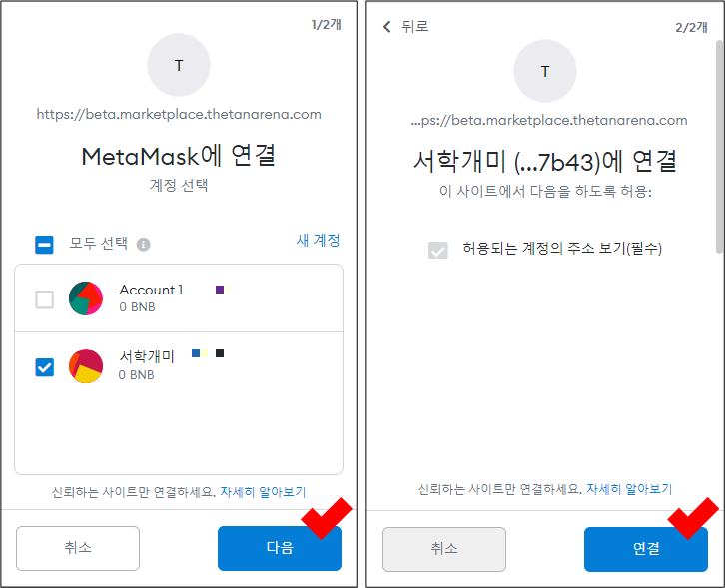Click 취소 button in the account selection panel
The width and height of the screenshot is (725, 588).
point(78,548)
